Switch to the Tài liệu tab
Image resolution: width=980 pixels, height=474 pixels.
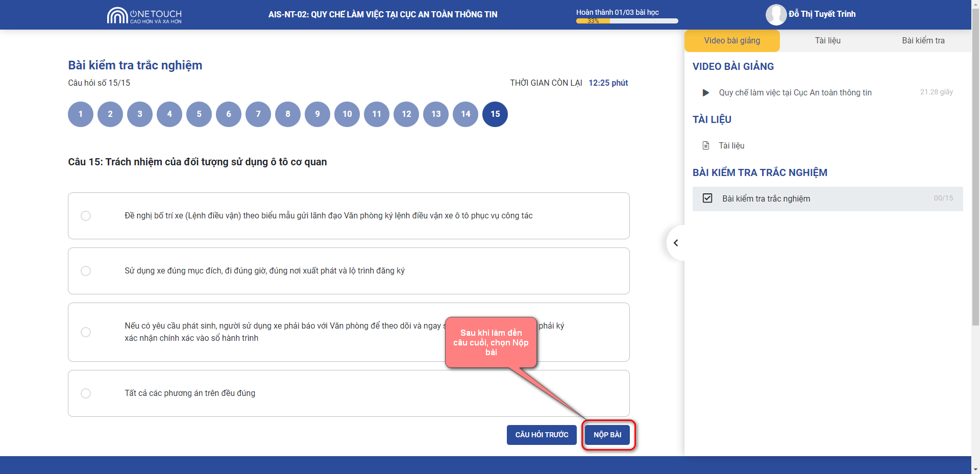[827, 41]
